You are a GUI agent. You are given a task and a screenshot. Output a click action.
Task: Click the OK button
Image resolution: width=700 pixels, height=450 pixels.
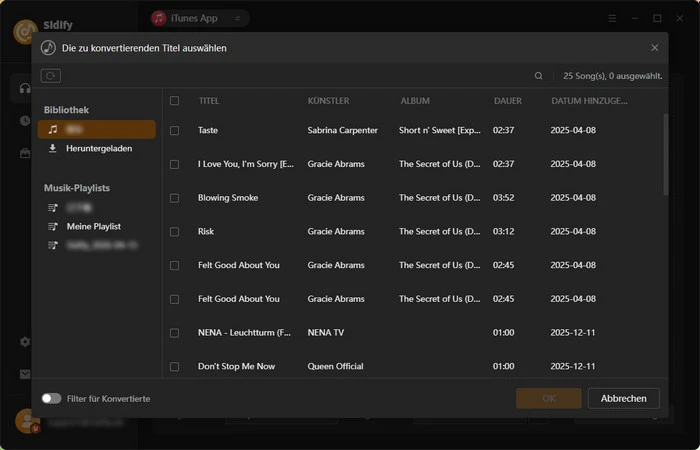[x=549, y=398]
